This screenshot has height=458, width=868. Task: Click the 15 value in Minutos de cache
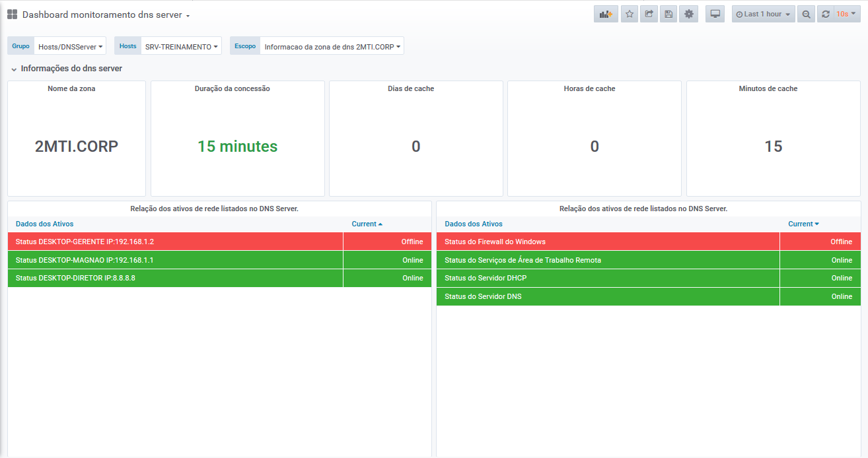[x=774, y=147]
